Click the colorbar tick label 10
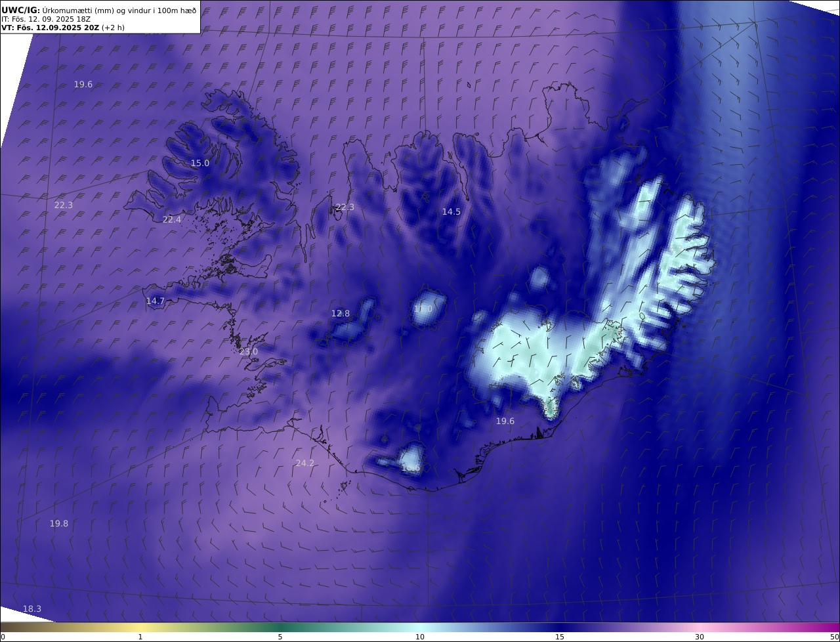This screenshot has width=840, height=642. click(x=420, y=637)
